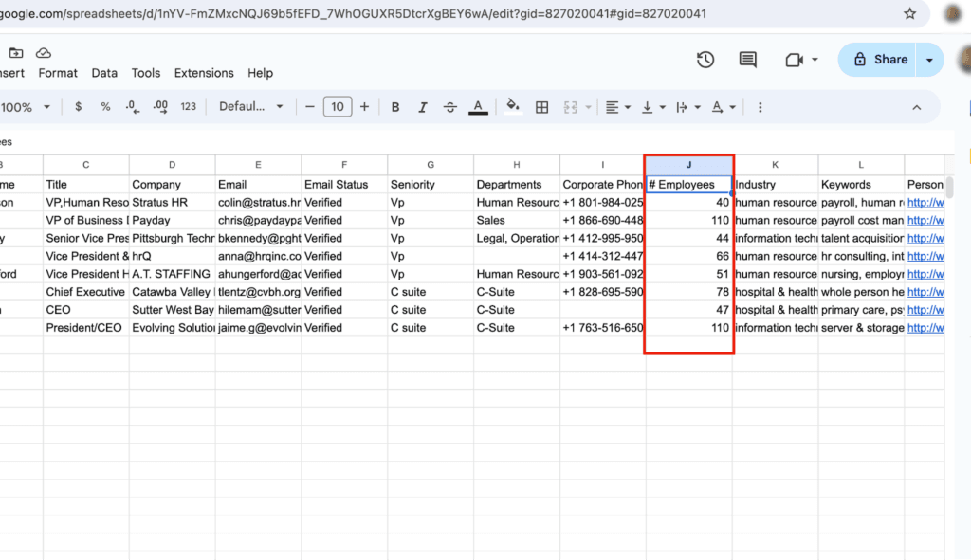Open the 123 more formats menu
The image size is (971, 560).
pyautogui.click(x=188, y=107)
